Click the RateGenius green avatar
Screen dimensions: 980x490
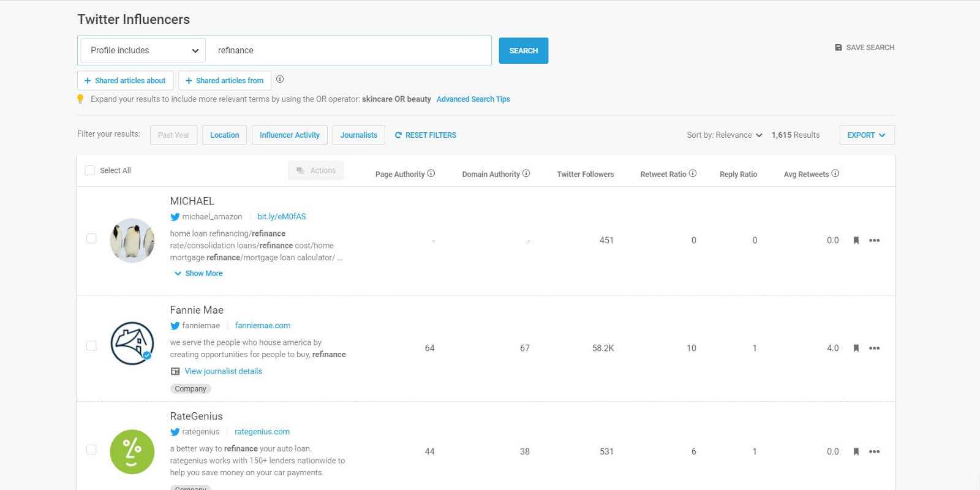[132, 451]
